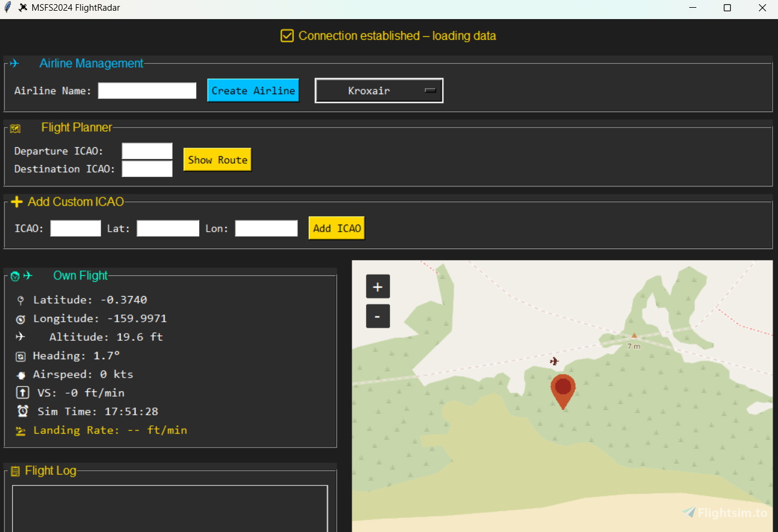This screenshot has width=778, height=532.
Task: Click the upward arrow icon beside VS
Action: [x=20, y=392]
